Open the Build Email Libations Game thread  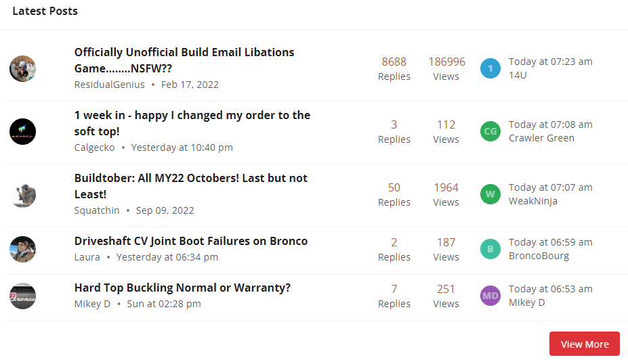pos(184,60)
